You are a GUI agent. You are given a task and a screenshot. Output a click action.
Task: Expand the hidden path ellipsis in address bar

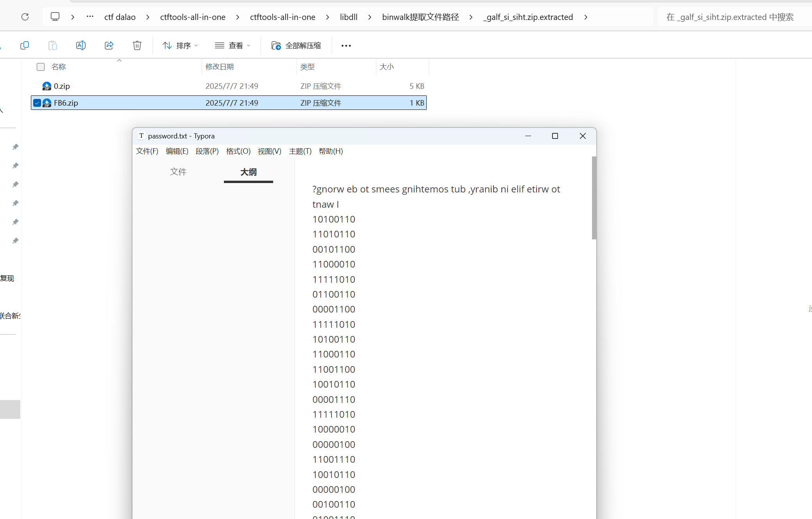[x=90, y=17]
